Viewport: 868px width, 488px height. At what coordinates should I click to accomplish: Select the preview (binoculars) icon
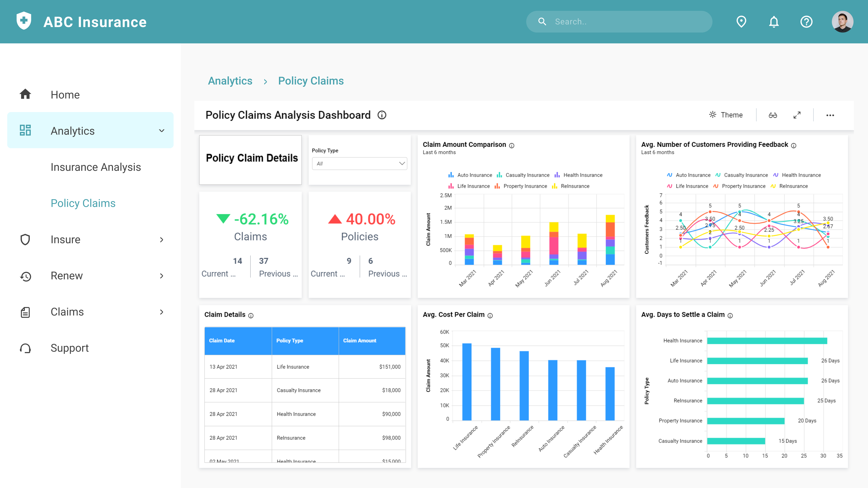(x=773, y=115)
